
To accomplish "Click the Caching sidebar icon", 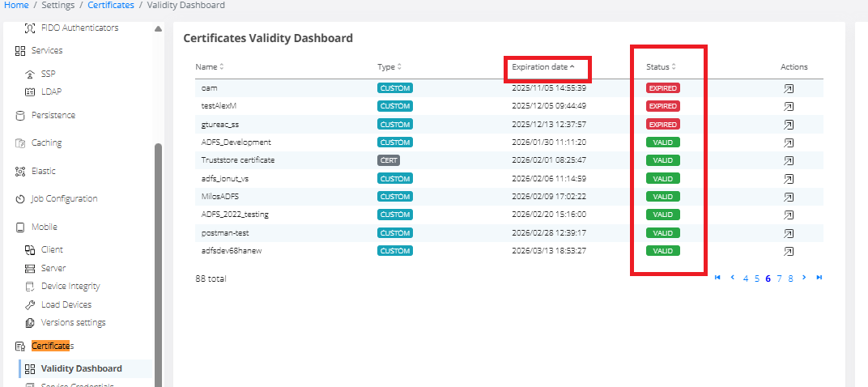I will coord(20,143).
